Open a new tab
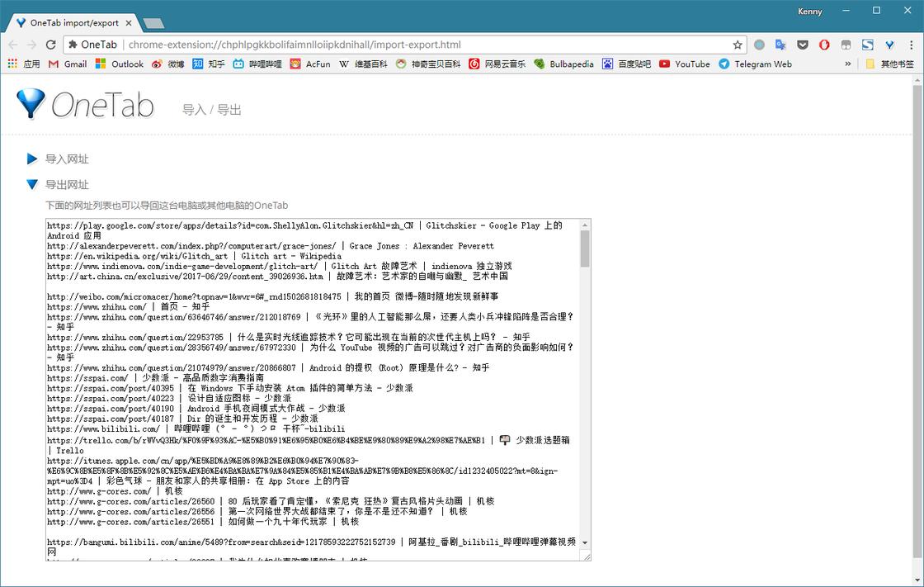The image size is (924, 587). click(x=153, y=24)
